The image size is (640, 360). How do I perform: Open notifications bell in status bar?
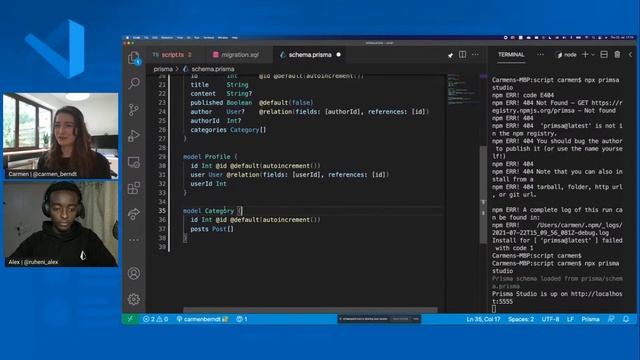626,319
